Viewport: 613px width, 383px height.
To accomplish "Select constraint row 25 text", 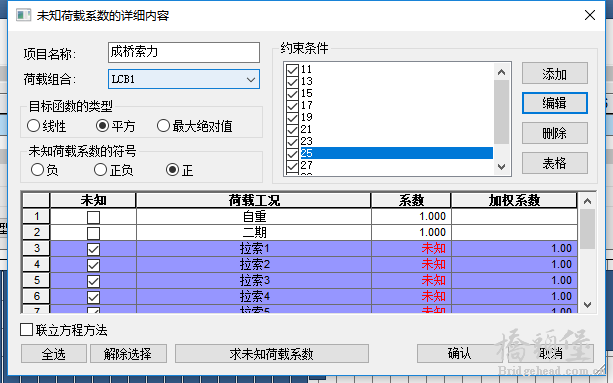I will click(x=306, y=153).
